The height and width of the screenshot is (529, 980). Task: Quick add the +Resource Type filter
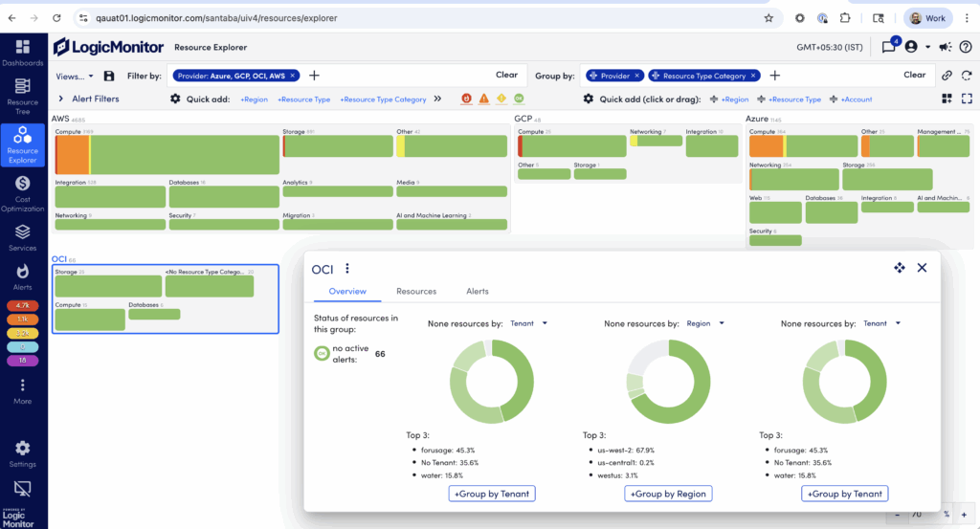pos(303,99)
